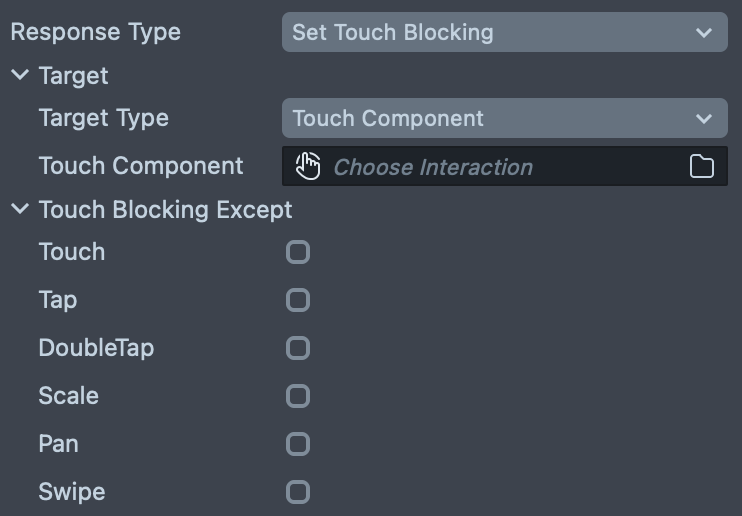This screenshot has height=516, width=742.
Task: Collapse the Target section
Action: tap(20, 75)
